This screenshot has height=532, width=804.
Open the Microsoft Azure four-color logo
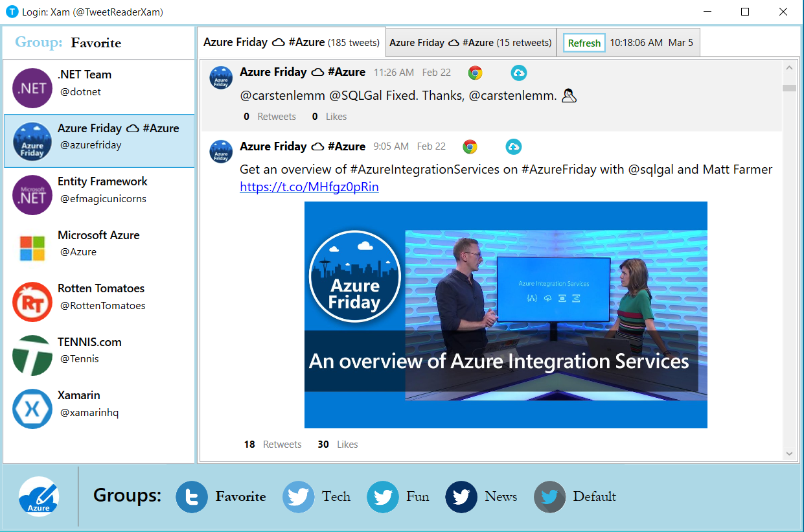[32, 248]
